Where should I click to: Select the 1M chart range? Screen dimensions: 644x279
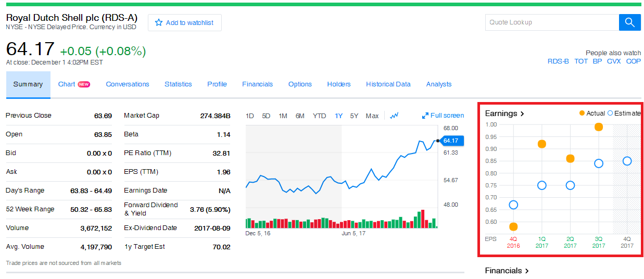click(283, 116)
